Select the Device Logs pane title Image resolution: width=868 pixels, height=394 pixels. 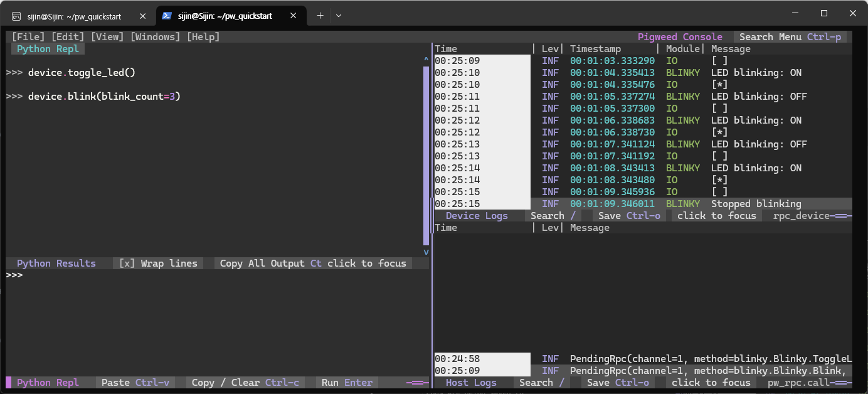tap(477, 216)
